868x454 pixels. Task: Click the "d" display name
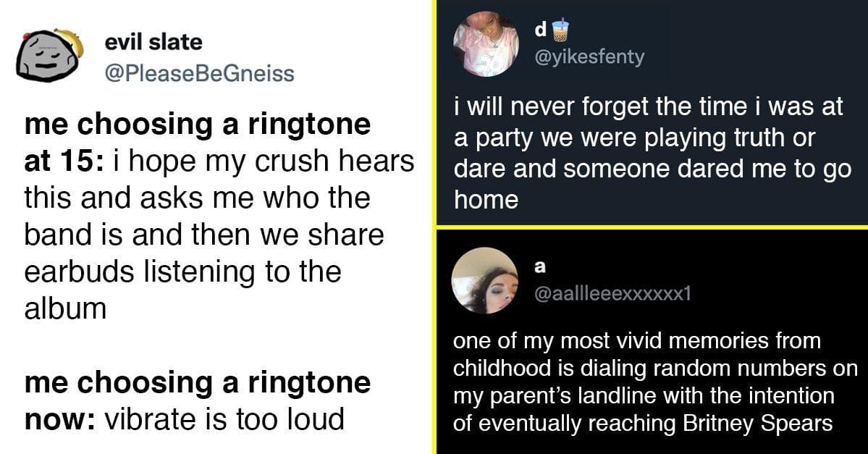point(540,30)
